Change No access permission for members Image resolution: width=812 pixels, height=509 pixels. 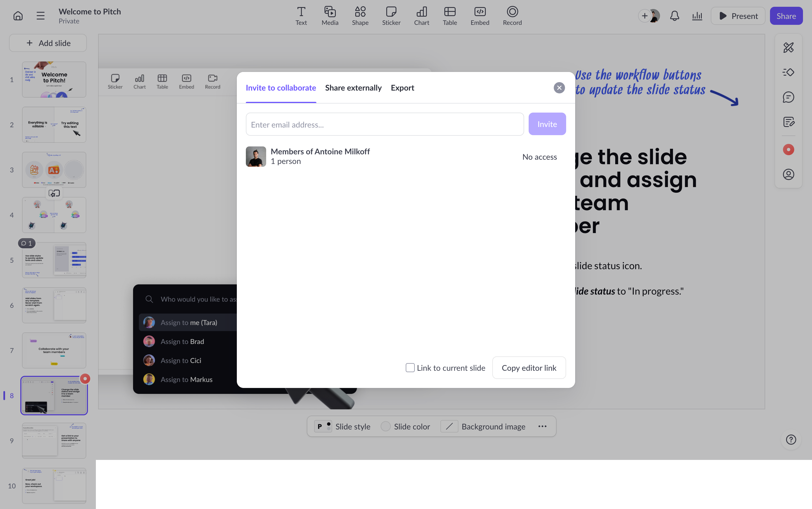(539, 157)
